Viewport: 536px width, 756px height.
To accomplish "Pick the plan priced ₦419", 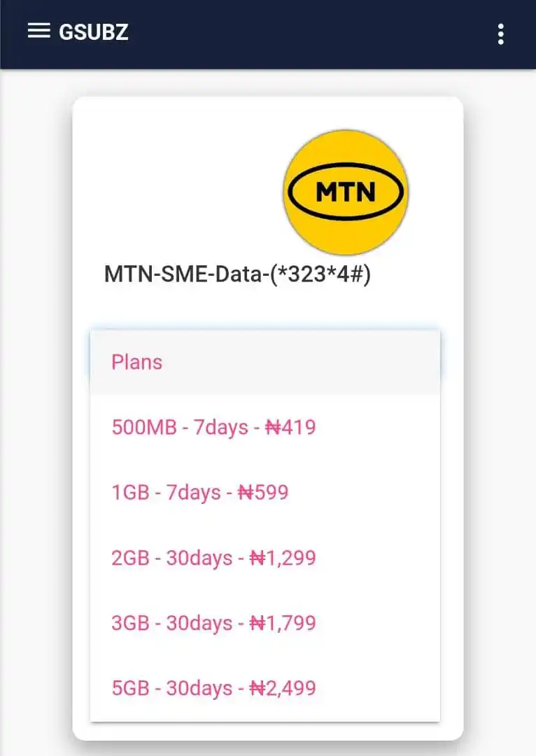I will 265,427.
